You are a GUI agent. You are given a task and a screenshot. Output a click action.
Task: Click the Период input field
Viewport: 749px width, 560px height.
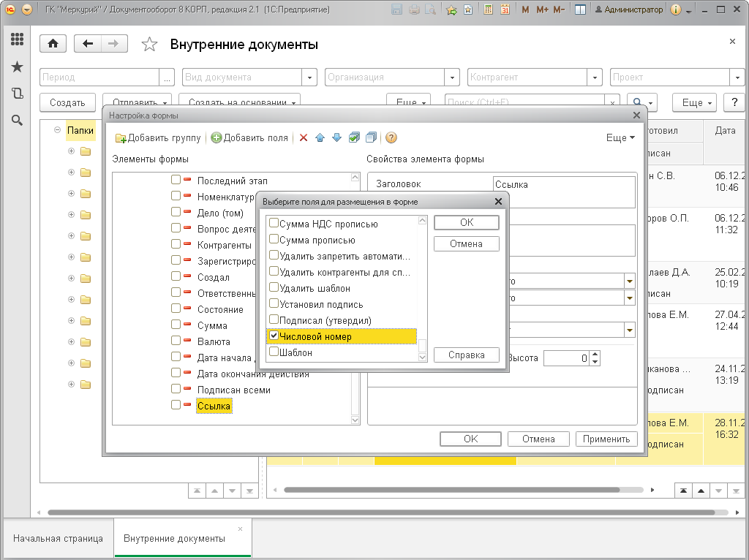point(99,77)
